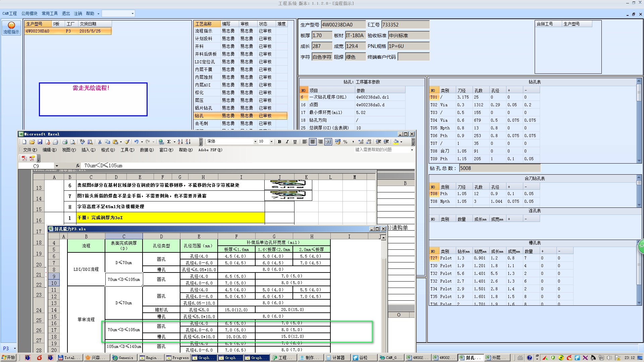644x362 pixels.
Task: Open the font size 10 dropdown
Action: click(x=271, y=142)
